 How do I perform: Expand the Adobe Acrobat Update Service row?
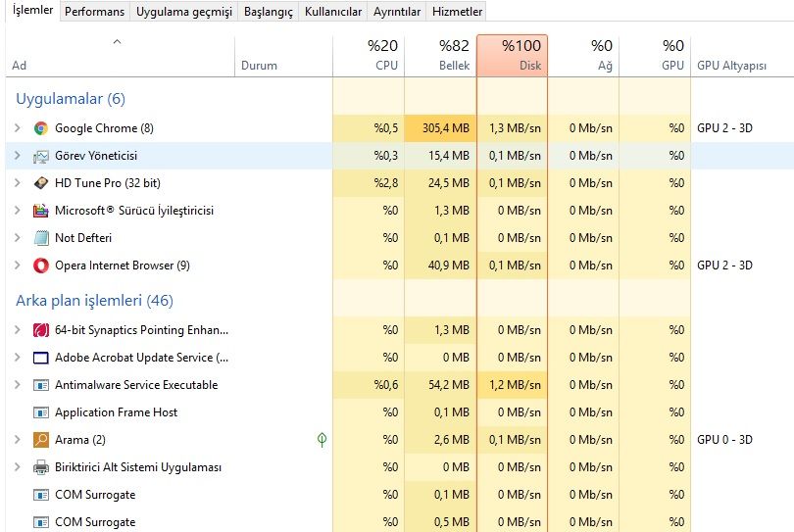click(18, 358)
